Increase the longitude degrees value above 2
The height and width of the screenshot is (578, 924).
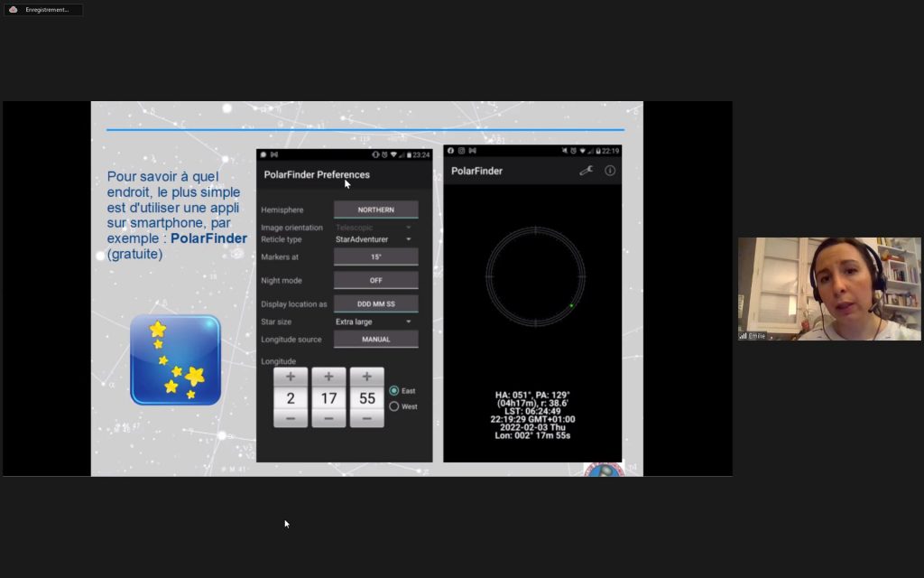tap(291, 377)
